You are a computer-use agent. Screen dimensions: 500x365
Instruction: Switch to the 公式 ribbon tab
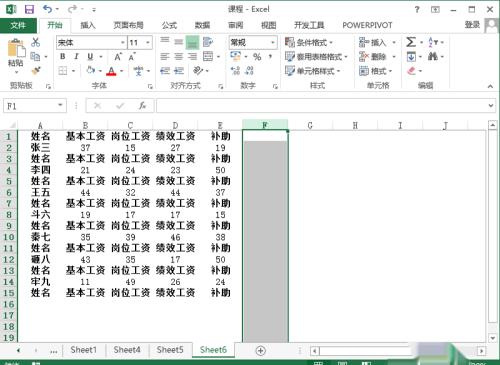[169, 25]
